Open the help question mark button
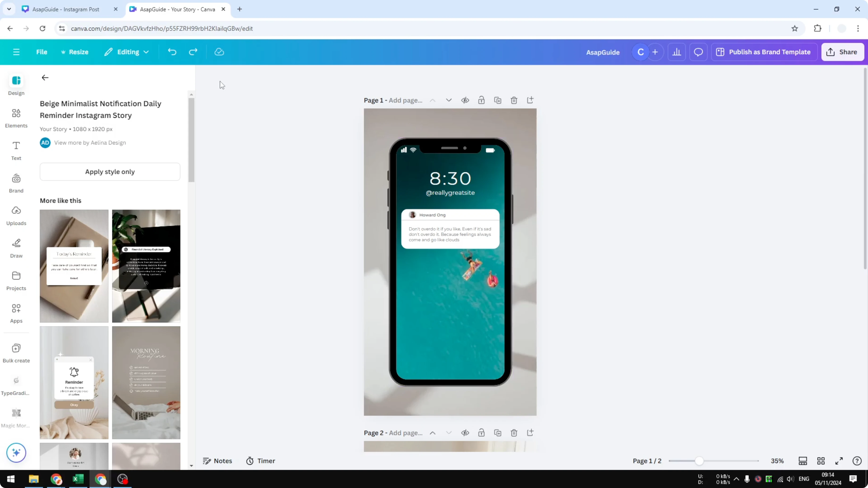The image size is (868, 488). click(x=857, y=461)
